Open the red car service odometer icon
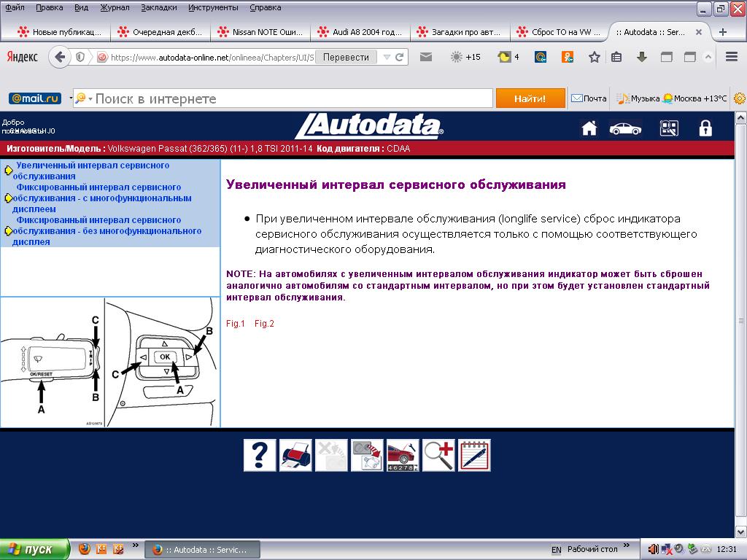 [403, 455]
